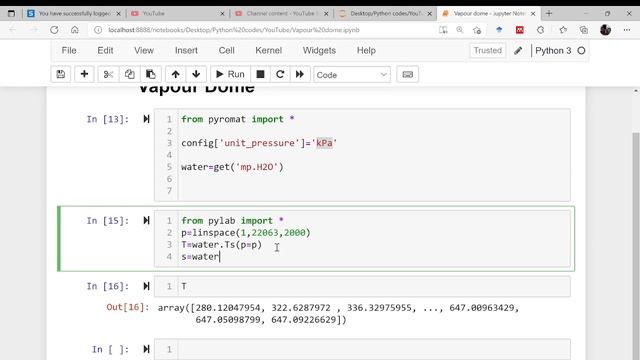The width and height of the screenshot is (640, 360).
Task: Insert a cell below with the plus icon
Action: pyautogui.click(x=84, y=74)
